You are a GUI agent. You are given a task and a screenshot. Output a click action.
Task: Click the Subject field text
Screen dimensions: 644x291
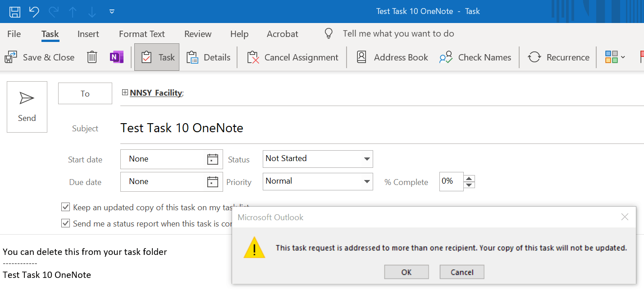coord(182,128)
